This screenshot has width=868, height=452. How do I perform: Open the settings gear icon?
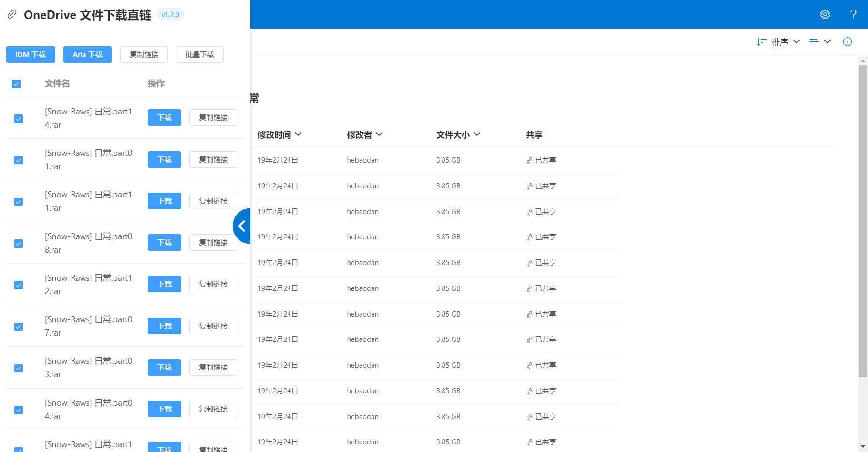tap(825, 14)
